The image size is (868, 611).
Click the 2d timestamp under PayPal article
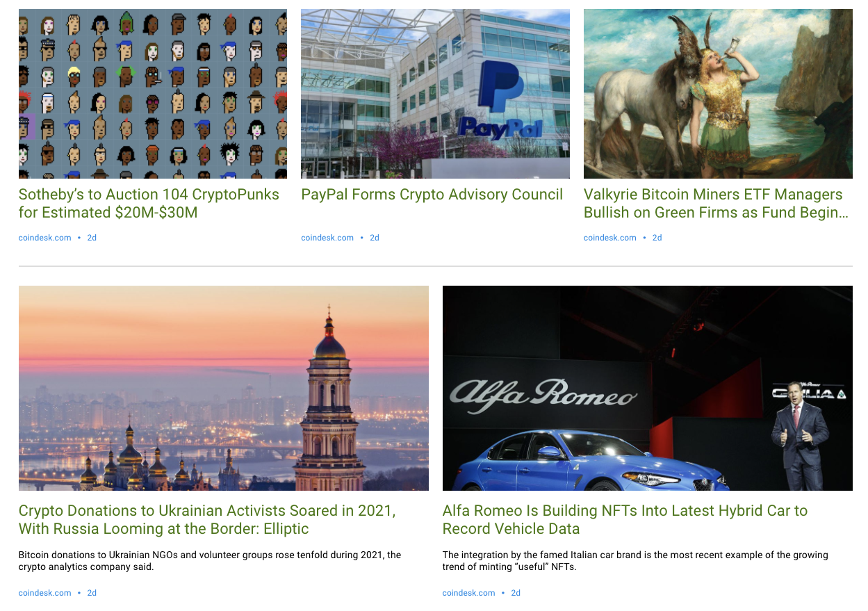pos(375,238)
